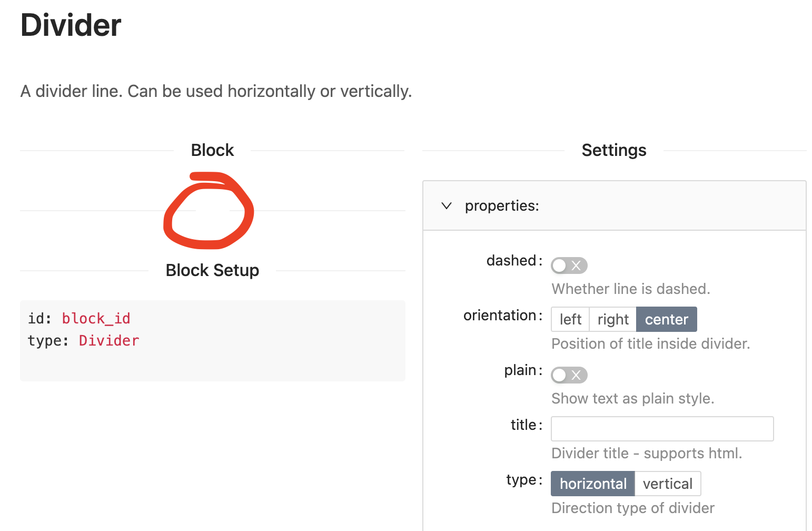
Task: Collapse the properties section chevron
Action: tap(447, 206)
